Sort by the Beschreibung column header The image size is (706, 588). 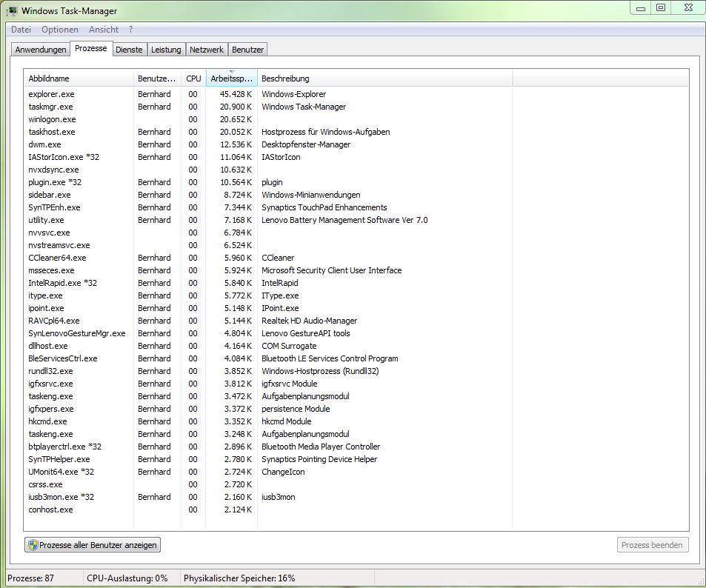point(385,78)
